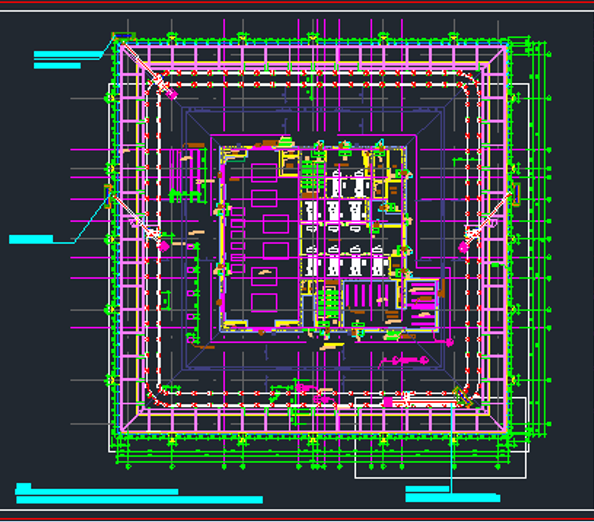Select the cyan leader line to the left bracket
The image size is (594, 522).
[92, 219]
